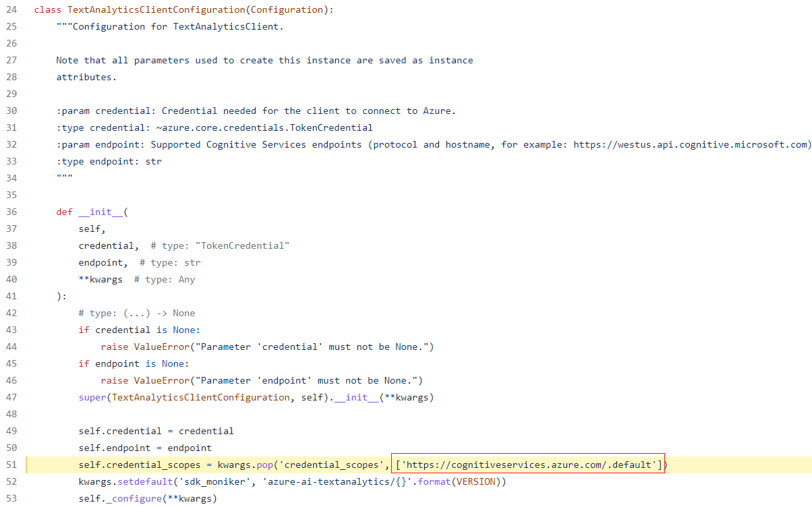This screenshot has height=507, width=812.
Task: Click the super() call on line 47
Action: click(x=91, y=396)
